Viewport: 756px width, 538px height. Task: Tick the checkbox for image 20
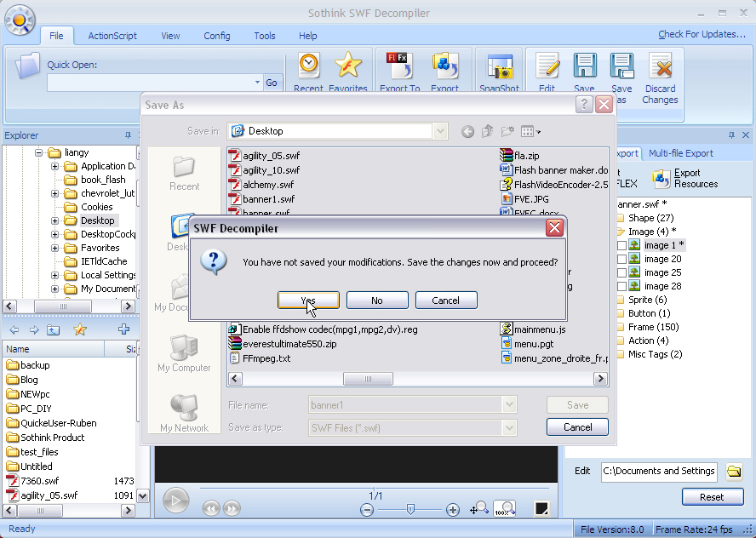(x=622, y=259)
